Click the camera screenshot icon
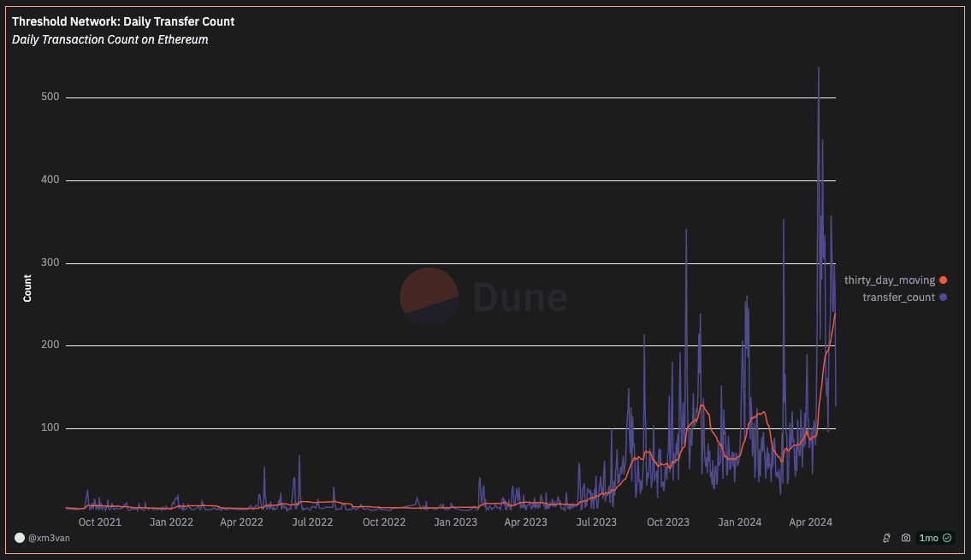The image size is (971, 560). [906, 538]
